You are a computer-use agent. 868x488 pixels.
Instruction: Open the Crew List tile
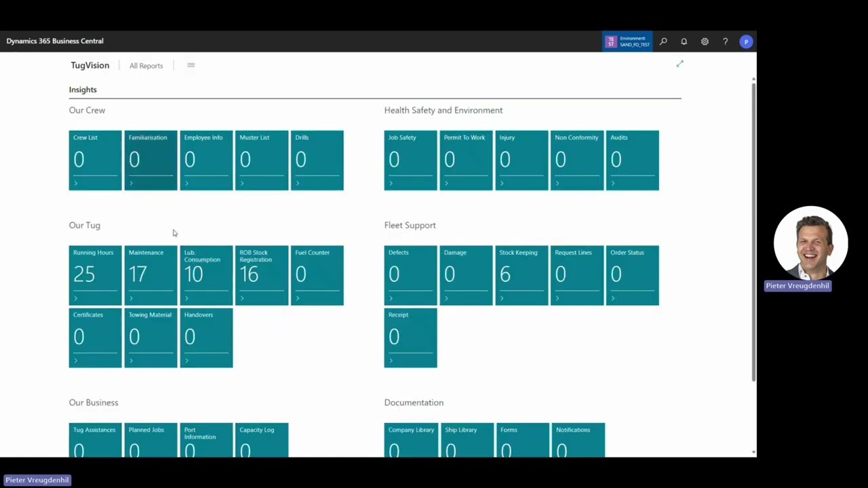coord(95,160)
